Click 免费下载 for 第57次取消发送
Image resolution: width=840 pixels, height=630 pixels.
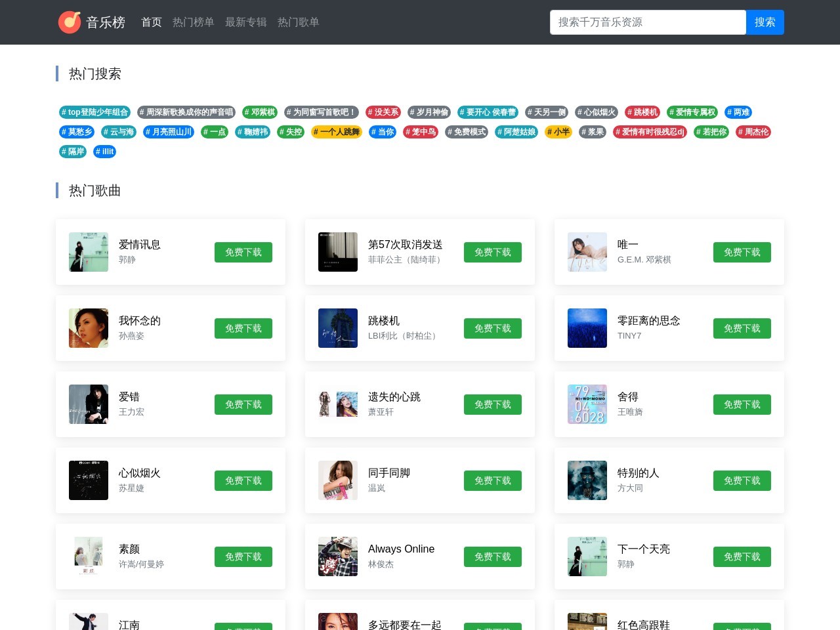click(x=493, y=252)
